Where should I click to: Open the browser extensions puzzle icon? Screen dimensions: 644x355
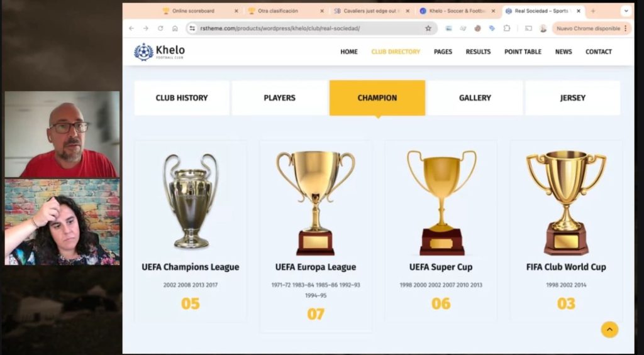click(507, 28)
